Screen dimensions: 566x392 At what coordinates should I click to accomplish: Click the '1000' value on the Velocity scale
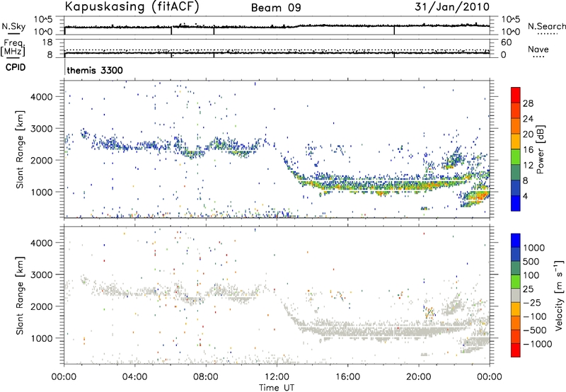click(534, 248)
